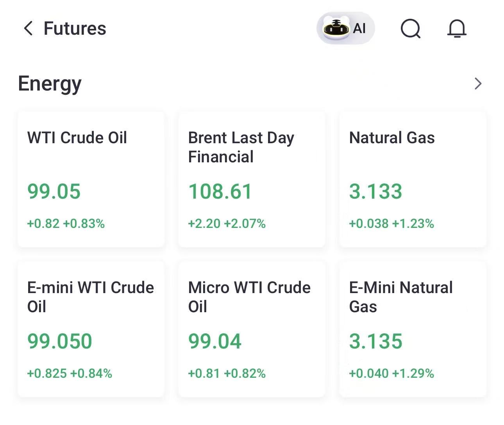
Task: Select the Energy section heading
Action: [x=50, y=84]
